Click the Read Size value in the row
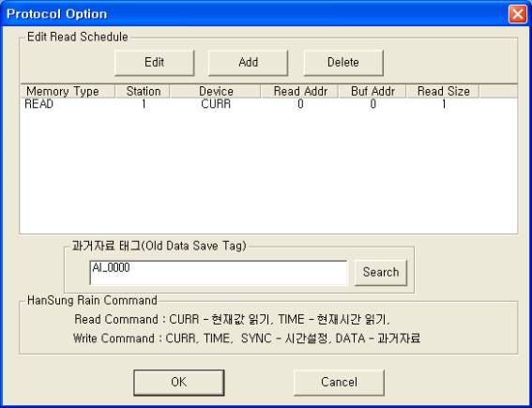The width and height of the screenshot is (532, 408). click(x=444, y=104)
